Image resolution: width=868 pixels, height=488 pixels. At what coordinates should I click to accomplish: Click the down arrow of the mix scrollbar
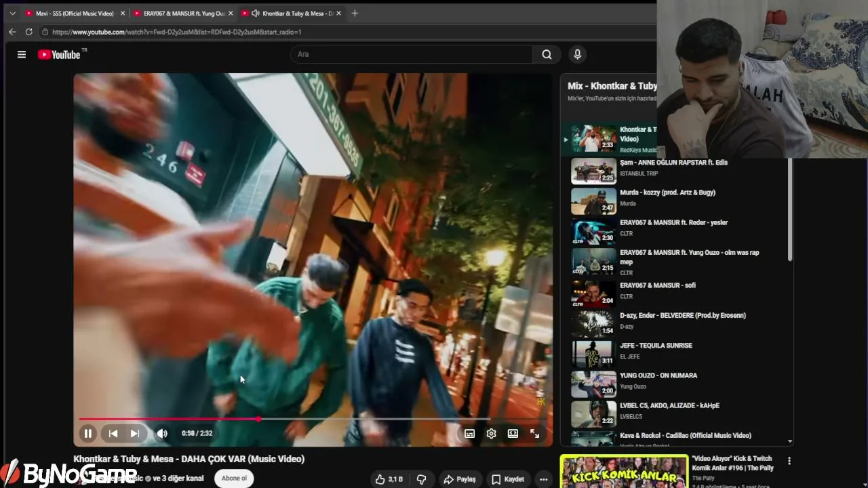tap(790, 441)
